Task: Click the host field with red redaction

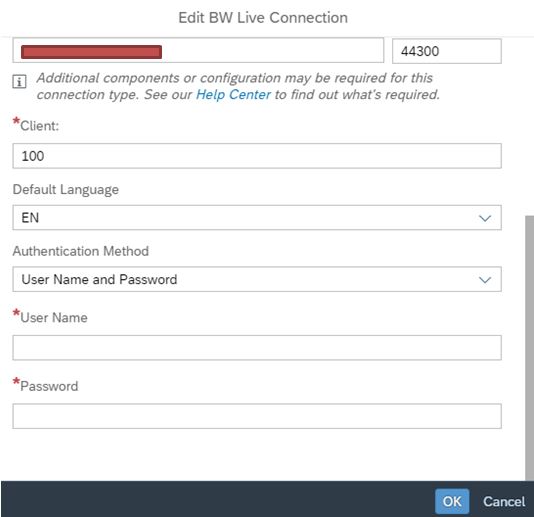Action: tap(198, 51)
